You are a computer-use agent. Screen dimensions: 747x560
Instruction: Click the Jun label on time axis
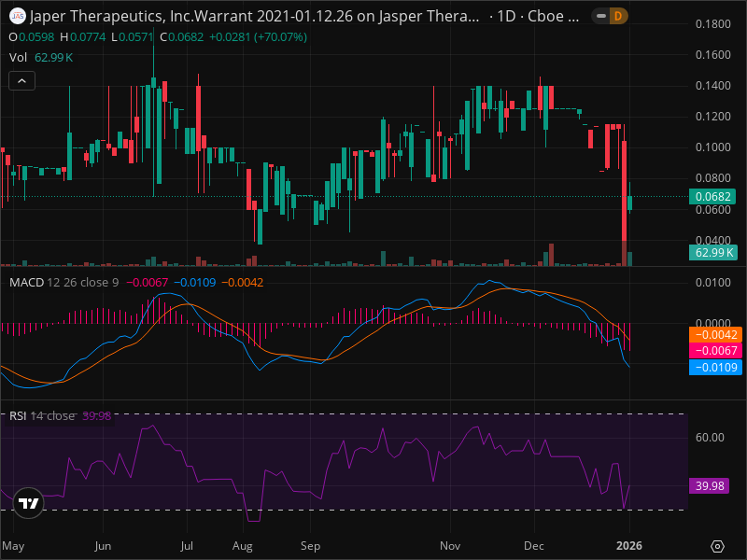[x=103, y=546]
